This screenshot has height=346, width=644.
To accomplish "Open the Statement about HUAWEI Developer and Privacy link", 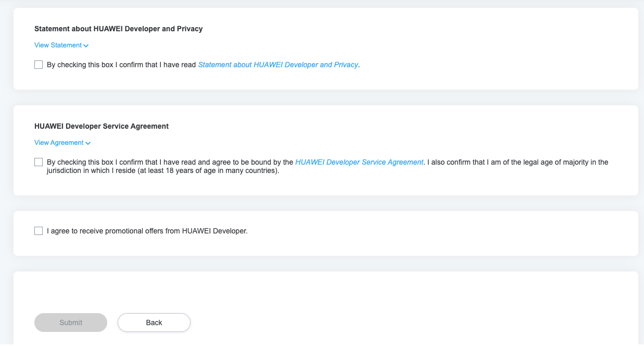I will (x=278, y=65).
